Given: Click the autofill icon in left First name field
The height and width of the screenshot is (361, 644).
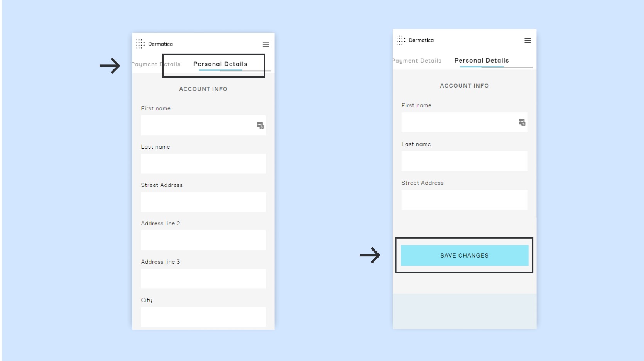Looking at the screenshot, I should pos(260,125).
